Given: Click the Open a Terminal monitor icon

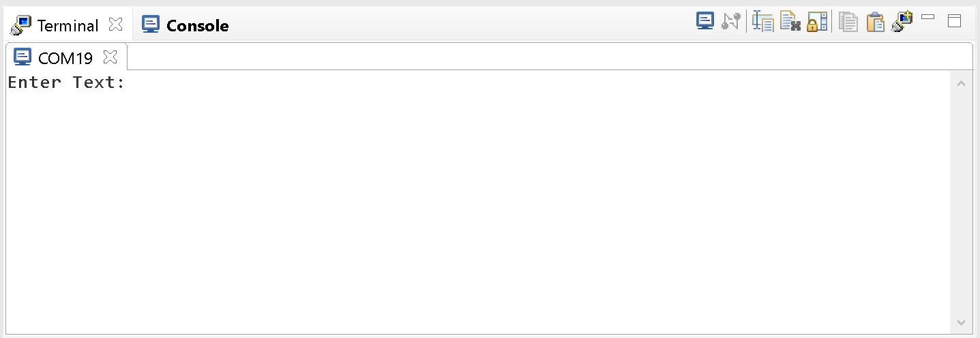Looking at the screenshot, I should click(x=704, y=21).
